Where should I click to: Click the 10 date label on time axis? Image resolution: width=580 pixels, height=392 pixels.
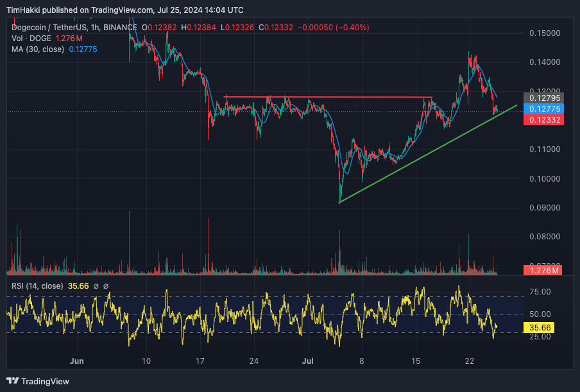(x=146, y=361)
